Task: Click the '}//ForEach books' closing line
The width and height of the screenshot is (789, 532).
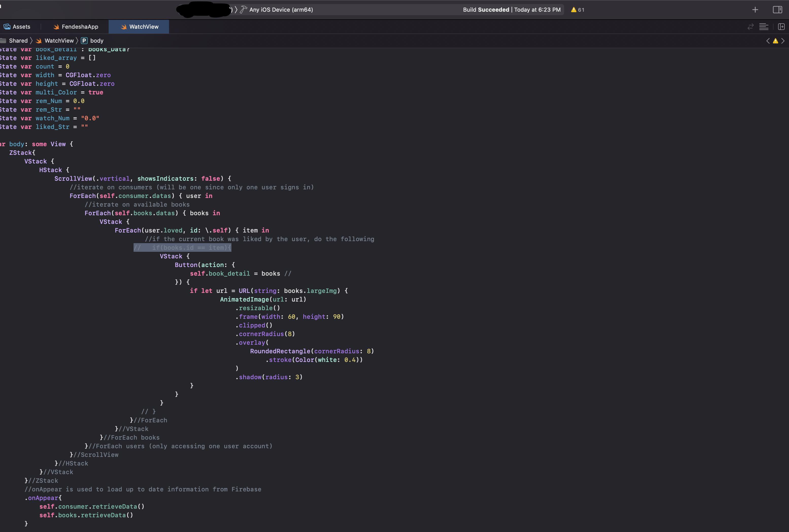Action: coord(130,438)
